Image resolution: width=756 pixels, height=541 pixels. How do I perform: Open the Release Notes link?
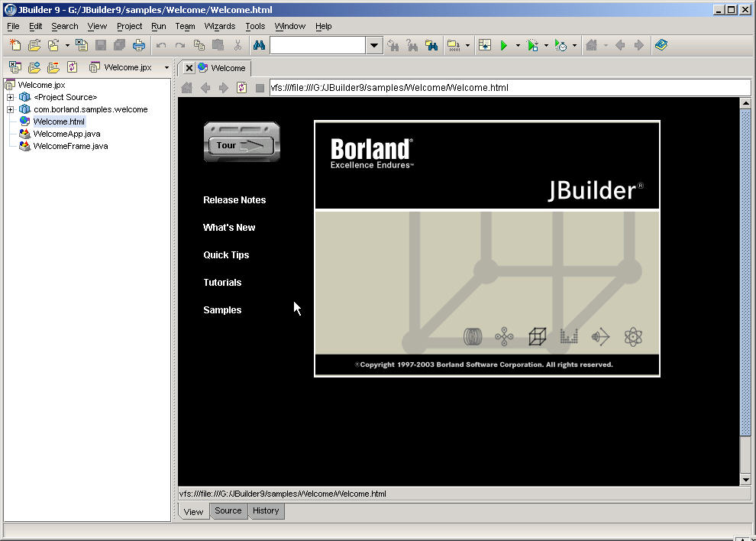pos(234,200)
